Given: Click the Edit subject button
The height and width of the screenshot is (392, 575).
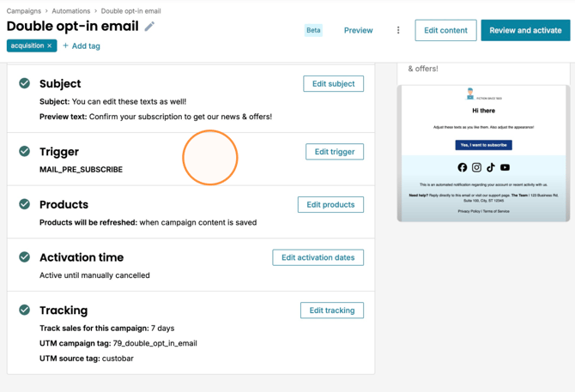Looking at the screenshot, I should 333,84.
